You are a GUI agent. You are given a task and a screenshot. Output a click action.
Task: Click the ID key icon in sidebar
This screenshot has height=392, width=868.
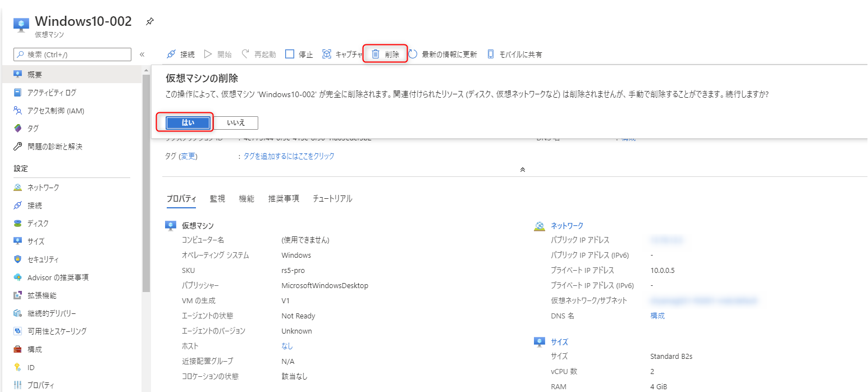(x=17, y=367)
